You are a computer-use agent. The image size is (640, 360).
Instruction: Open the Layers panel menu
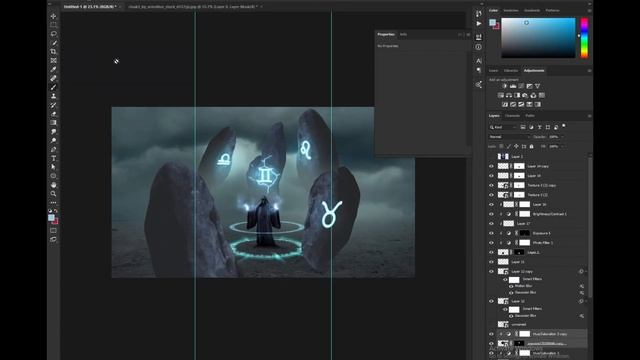tap(589, 116)
